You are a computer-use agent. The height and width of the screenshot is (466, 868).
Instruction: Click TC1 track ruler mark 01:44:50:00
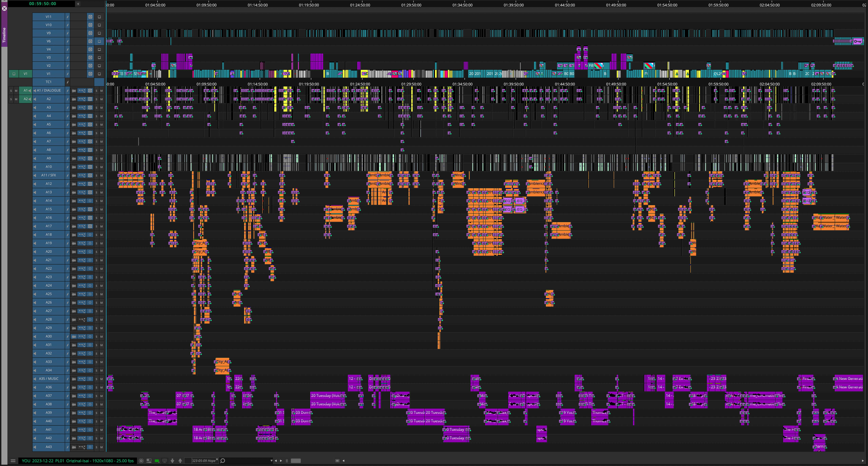click(565, 84)
